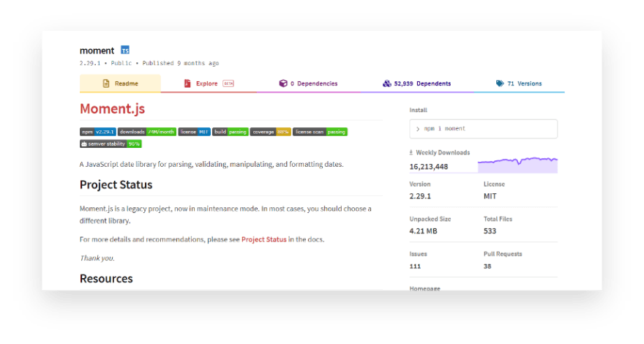The height and width of the screenshot is (344, 644).
Task: Switch to the Explore tab
Action: click(209, 83)
